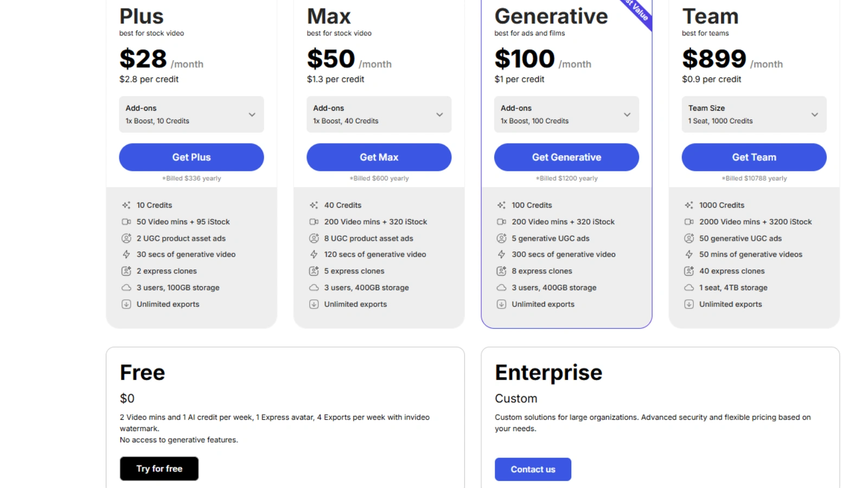Click the express clones icon in Max plan
The height and width of the screenshot is (488, 868).
[314, 271]
